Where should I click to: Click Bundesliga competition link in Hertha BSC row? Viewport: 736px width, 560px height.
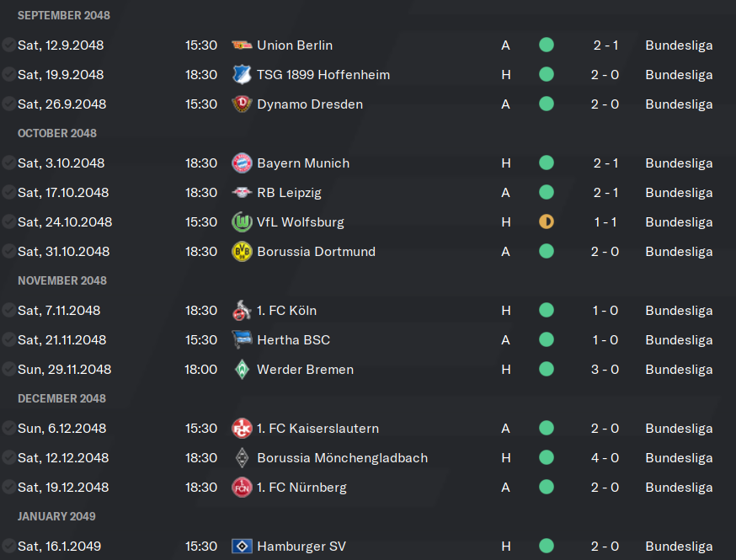(679, 340)
